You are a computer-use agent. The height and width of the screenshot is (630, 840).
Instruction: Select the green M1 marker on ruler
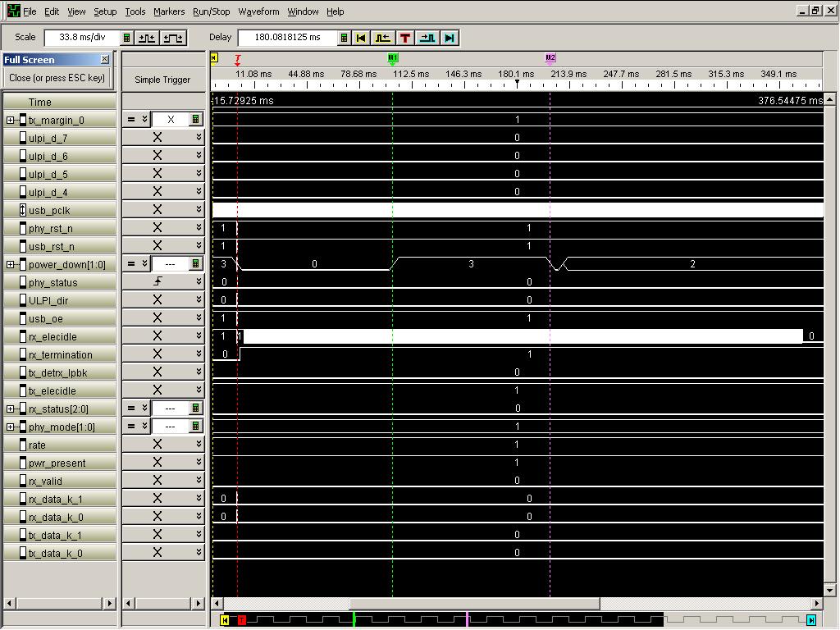click(x=393, y=59)
